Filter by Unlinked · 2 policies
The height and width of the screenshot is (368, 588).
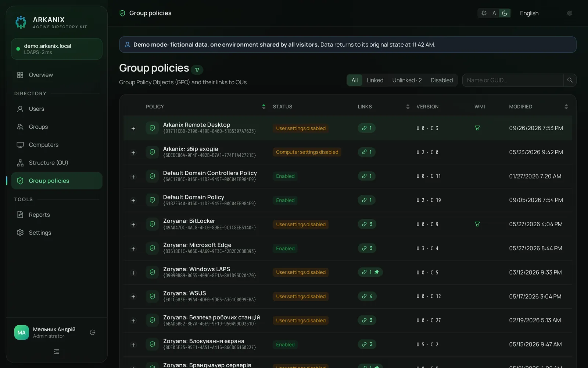click(407, 80)
